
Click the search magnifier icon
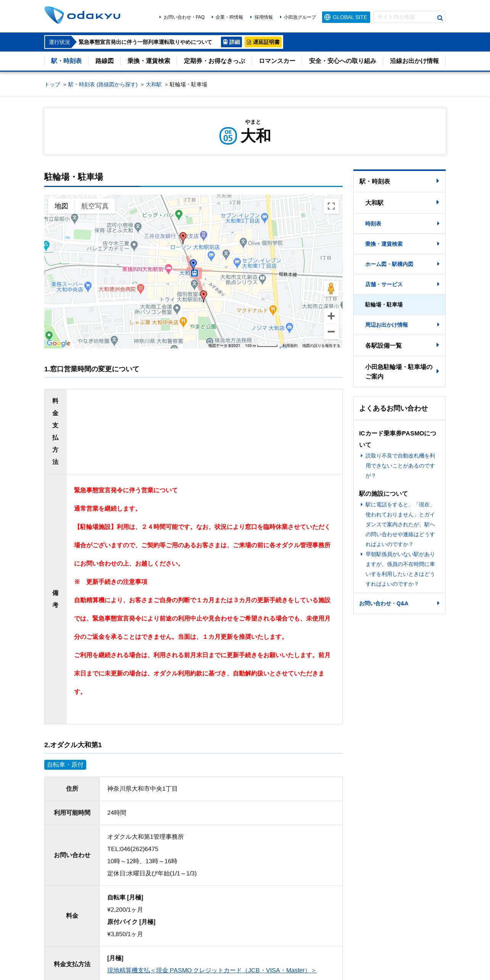[440, 18]
